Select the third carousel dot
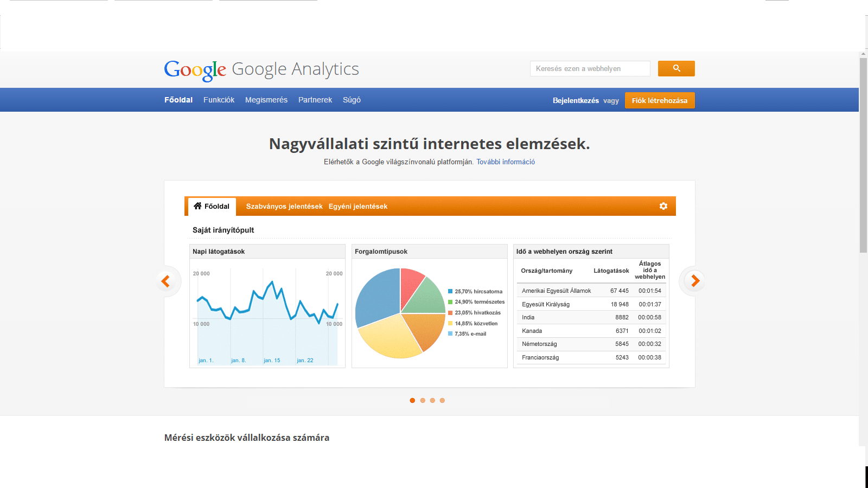Image resolution: width=868 pixels, height=488 pixels. click(432, 400)
